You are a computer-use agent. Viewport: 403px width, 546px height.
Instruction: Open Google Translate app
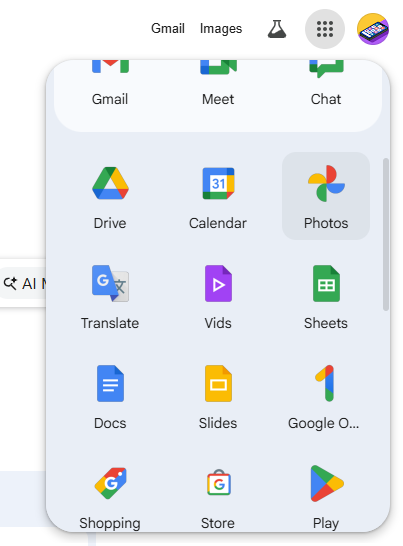pos(110,296)
